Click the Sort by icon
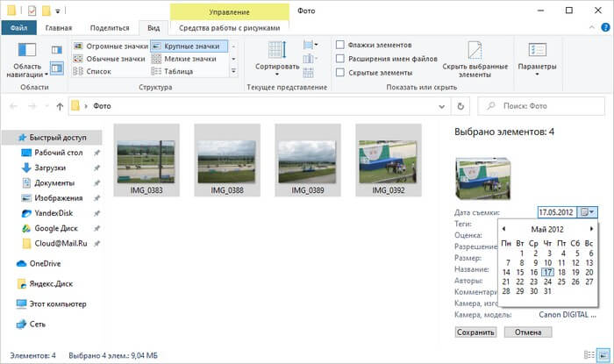 [277, 50]
